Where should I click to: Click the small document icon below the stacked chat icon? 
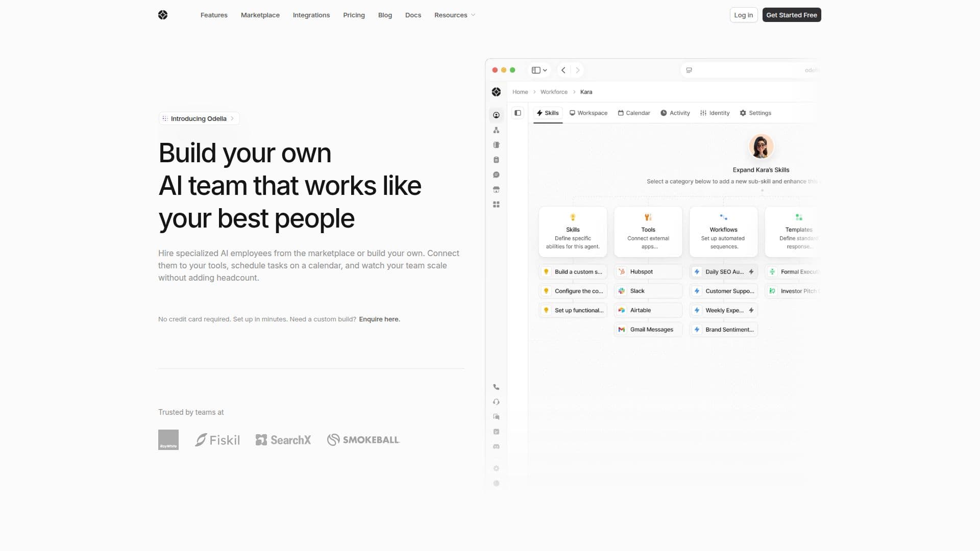coord(496,432)
